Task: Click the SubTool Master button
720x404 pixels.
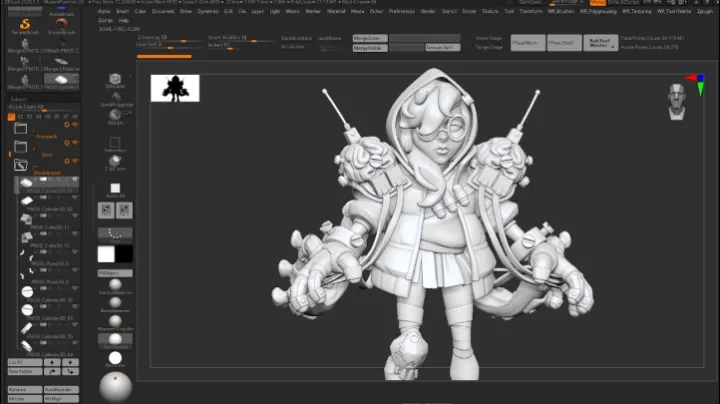Action: tap(601, 43)
